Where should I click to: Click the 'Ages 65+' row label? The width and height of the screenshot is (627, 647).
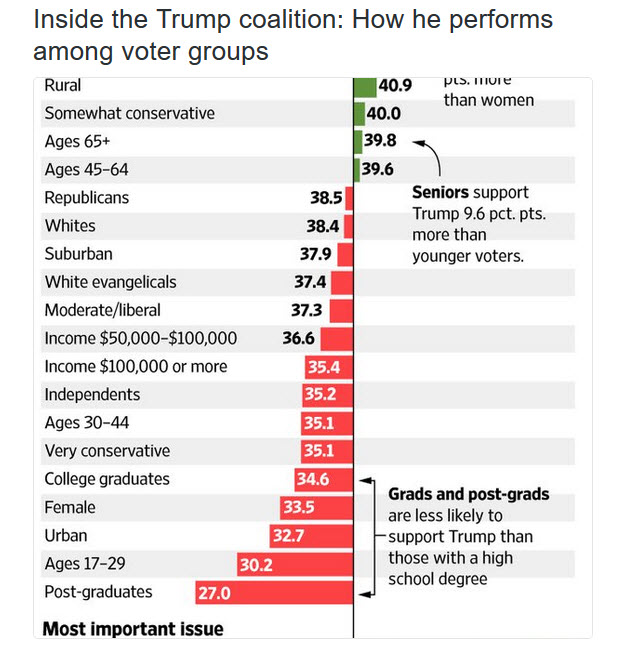76,142
